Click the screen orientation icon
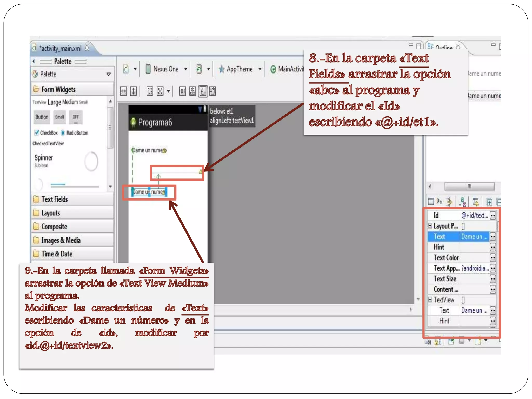 coord(199,69)
